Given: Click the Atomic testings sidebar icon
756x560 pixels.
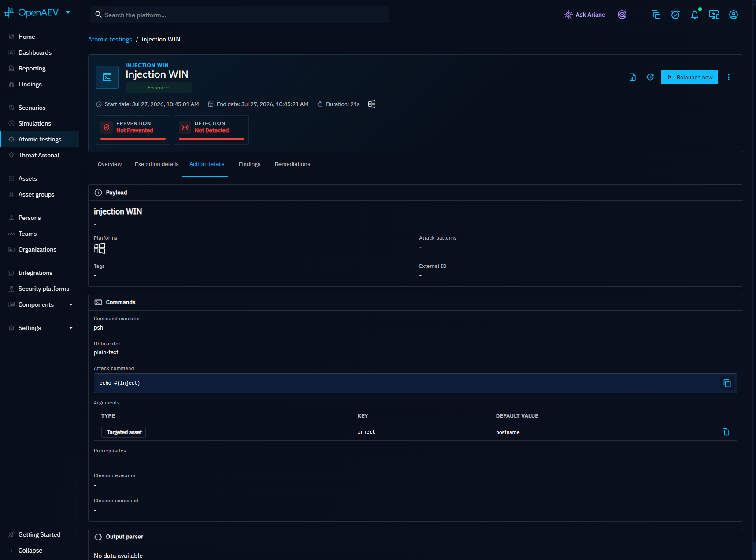Looking at the screenshot, I should coord(11,139).
